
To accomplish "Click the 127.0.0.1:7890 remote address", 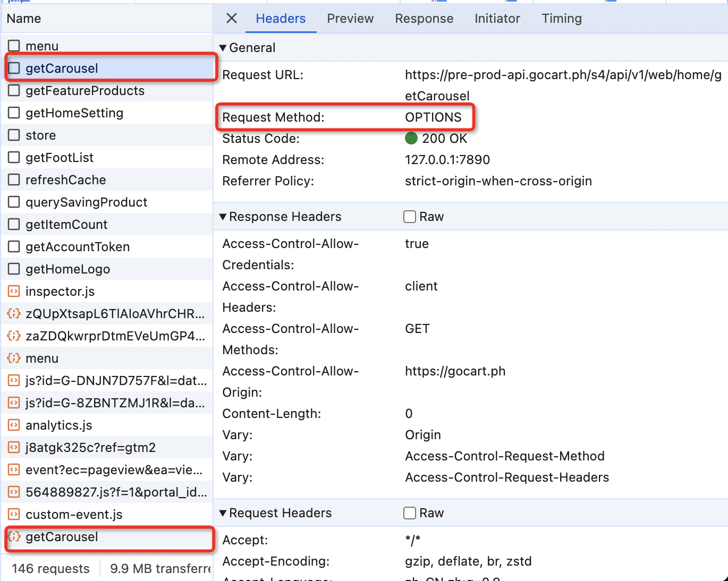I will point(447,160).
